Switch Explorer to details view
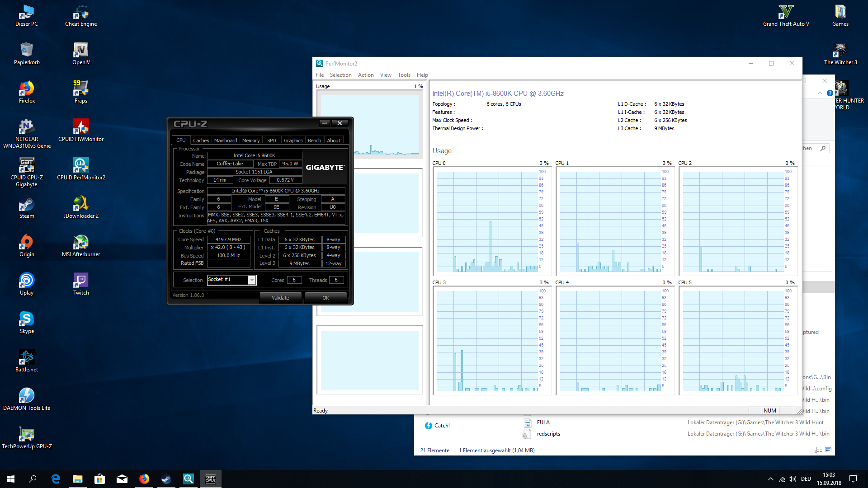Viewport: 868px width, 488px height. (x=817, y=450)
